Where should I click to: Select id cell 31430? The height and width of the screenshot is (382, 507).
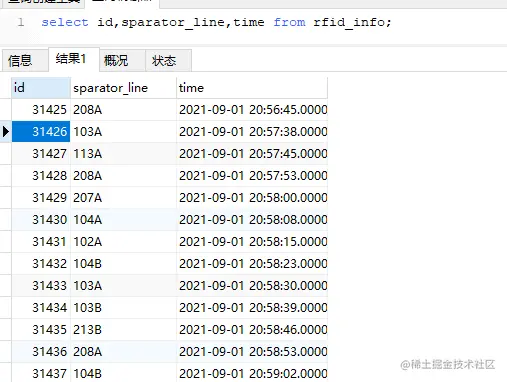[41, 220]
